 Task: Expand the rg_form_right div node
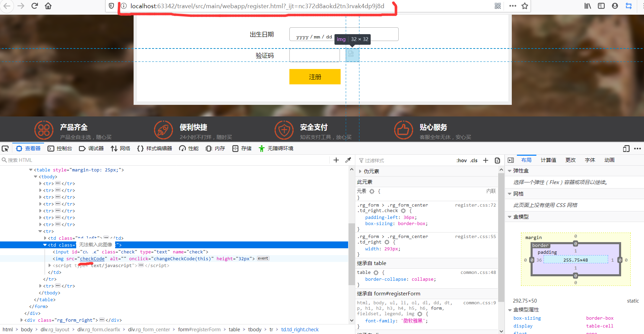(x=22, y=320)
